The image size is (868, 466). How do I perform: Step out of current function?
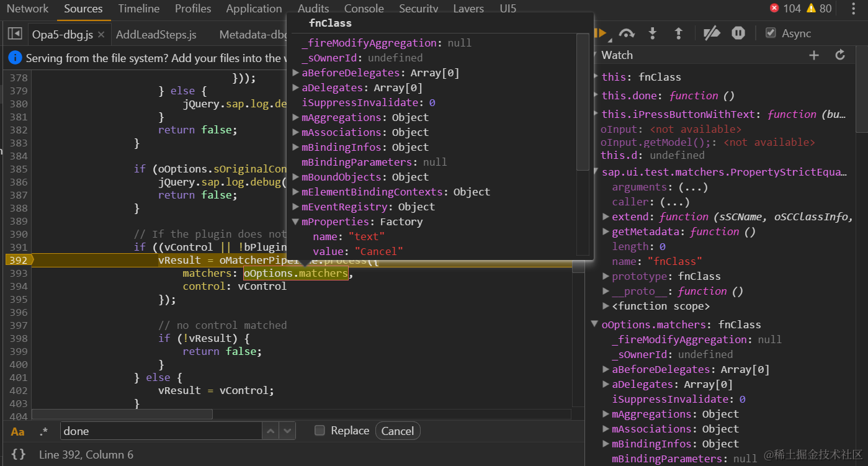[x=678, y=34]
